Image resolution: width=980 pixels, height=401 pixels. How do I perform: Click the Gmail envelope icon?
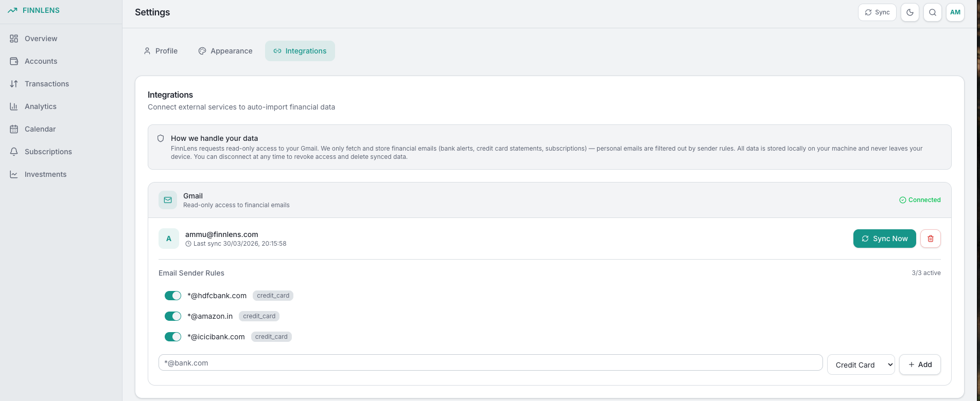pyautogui.click(x=168, y=200)
